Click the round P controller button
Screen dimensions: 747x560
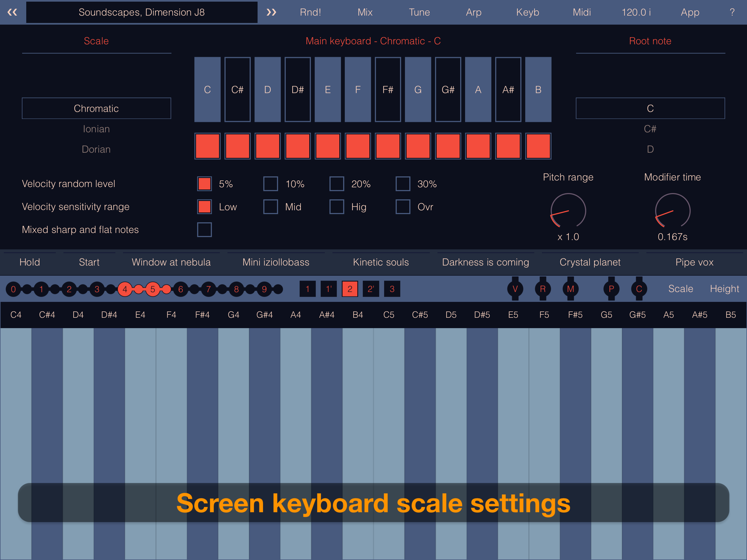pos(611,289)
